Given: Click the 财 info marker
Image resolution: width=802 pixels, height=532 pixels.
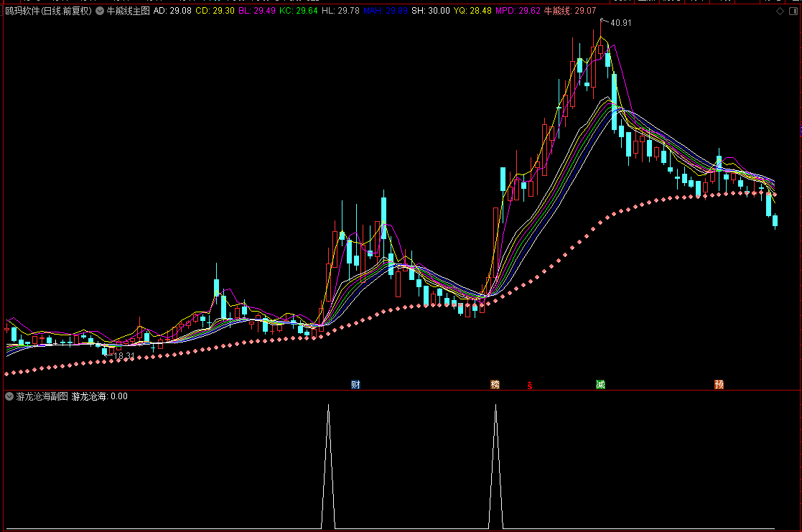Looking at the screenshot, I should [355, 384].
